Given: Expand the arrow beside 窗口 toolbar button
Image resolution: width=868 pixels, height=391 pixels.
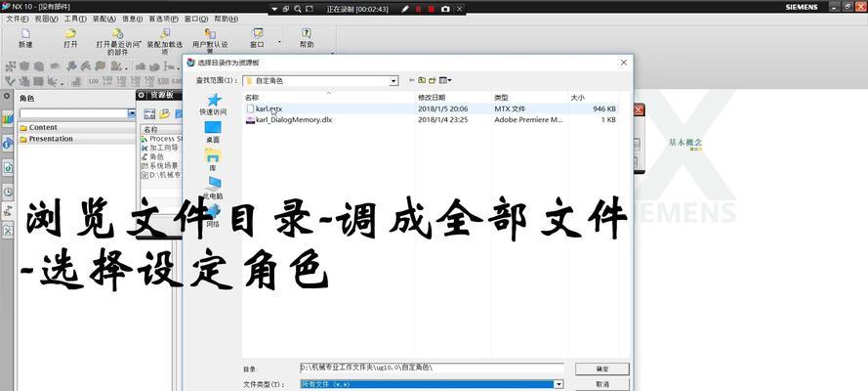Looking at the screenshot, I should click(x=279, y=41).
